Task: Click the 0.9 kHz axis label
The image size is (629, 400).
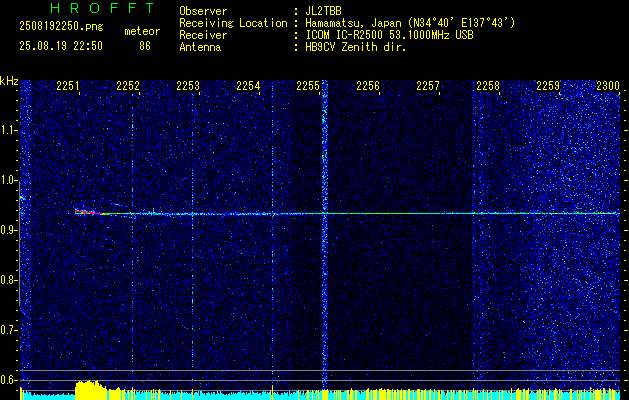Action: (9, 230)
